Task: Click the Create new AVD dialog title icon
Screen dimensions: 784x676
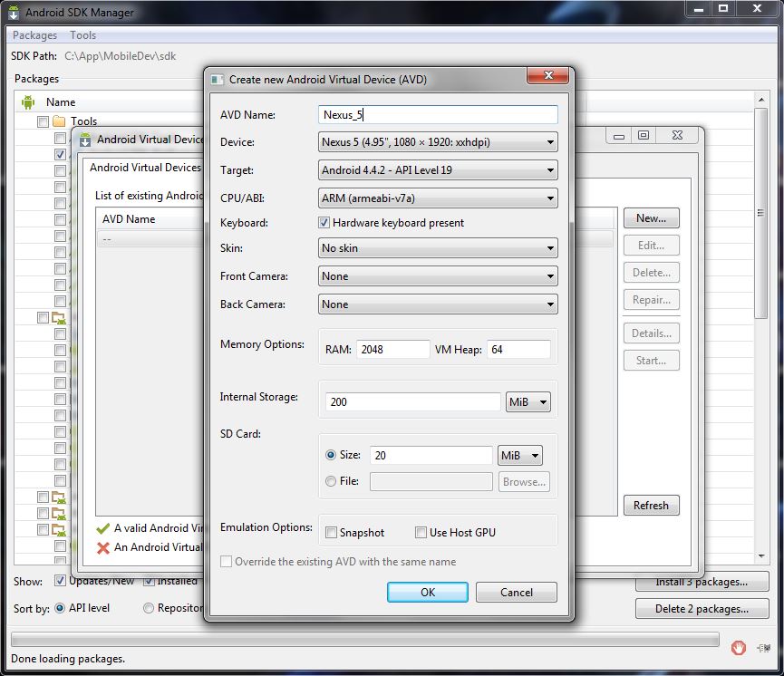Action: pyautogui.click(x=217, y=80)
